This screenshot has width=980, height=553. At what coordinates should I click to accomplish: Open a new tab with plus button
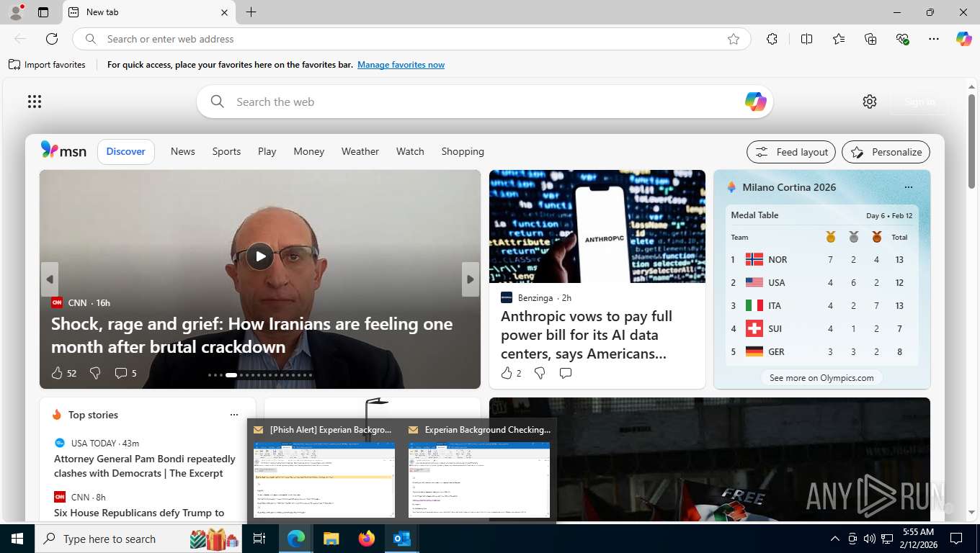click(x=251, y=12)
